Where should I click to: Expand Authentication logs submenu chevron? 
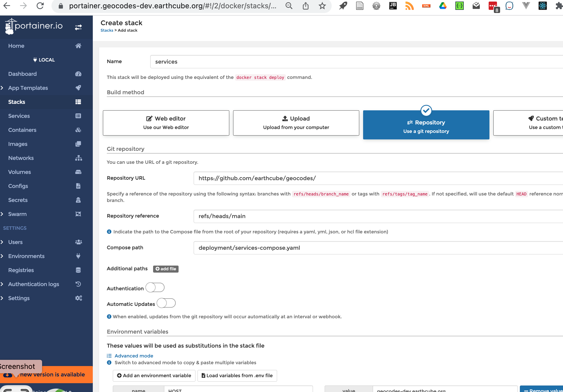pyautogui.click(x=2, y=284)
